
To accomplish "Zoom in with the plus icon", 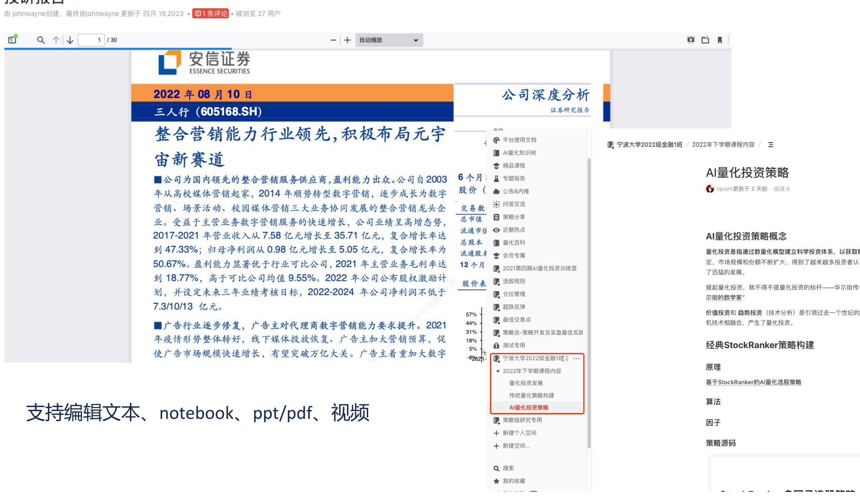I will pos(347,40).
